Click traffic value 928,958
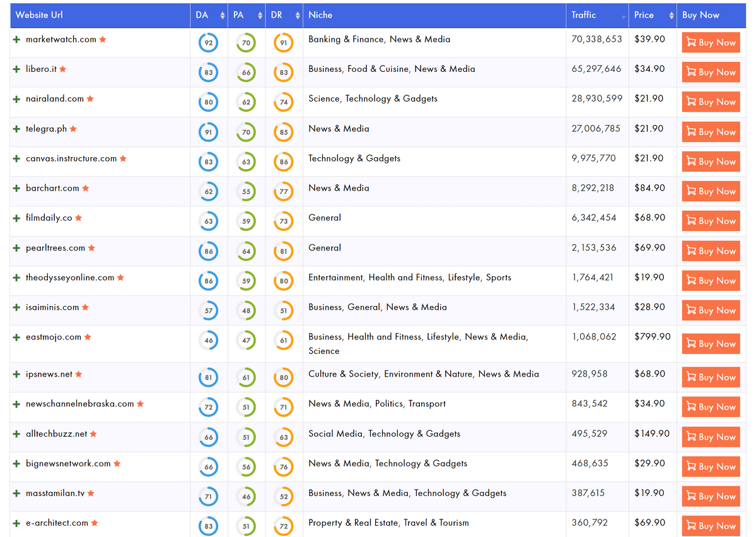The width and height of the screenshot is (756, 537). point(590,374)
